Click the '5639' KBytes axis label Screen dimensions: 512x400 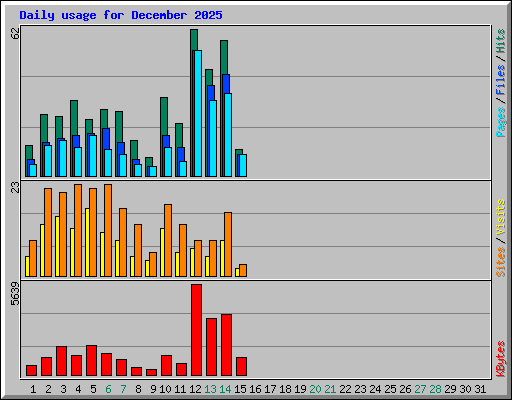point(16,294)
